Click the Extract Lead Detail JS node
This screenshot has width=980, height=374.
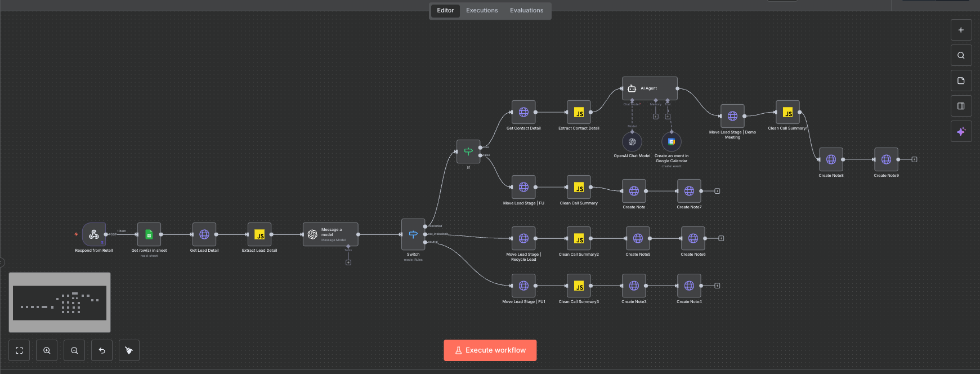coord(259,234)
